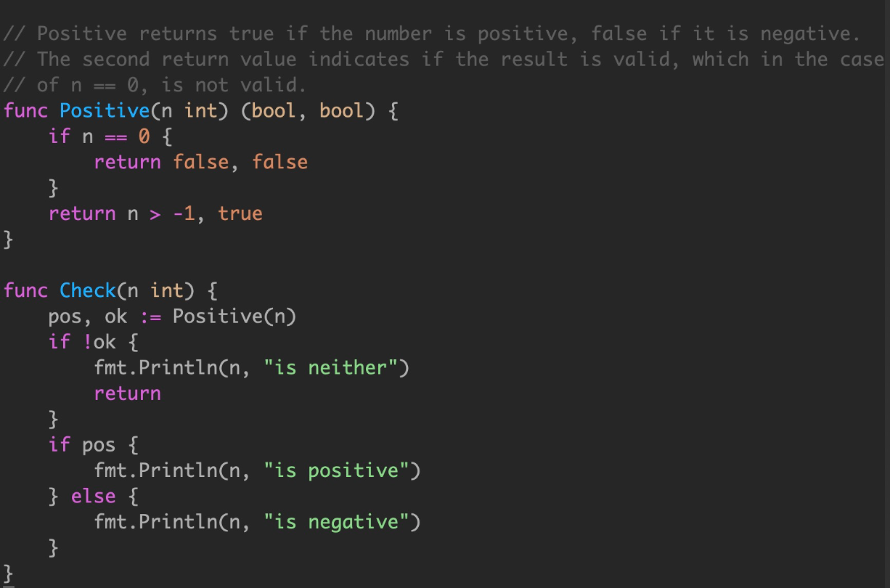Click the "if pos" condition
The width and height of the screenshot is (890, 588).
(x=82, y=445)
